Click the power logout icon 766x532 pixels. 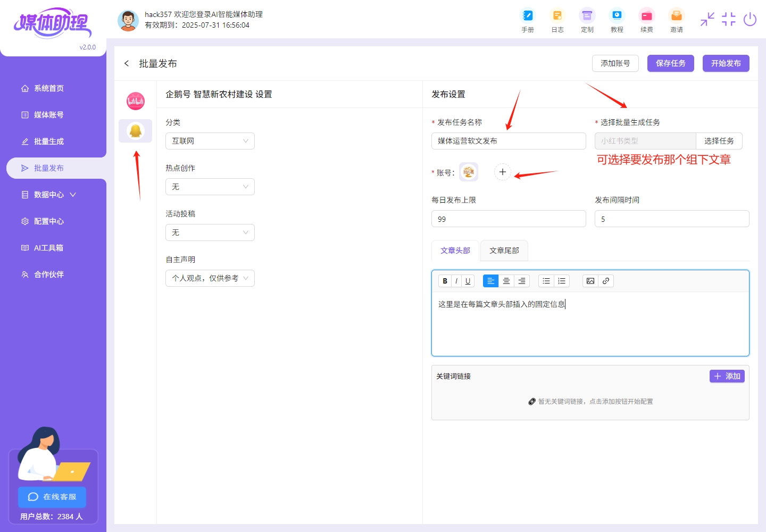click(x=750, y=19)
